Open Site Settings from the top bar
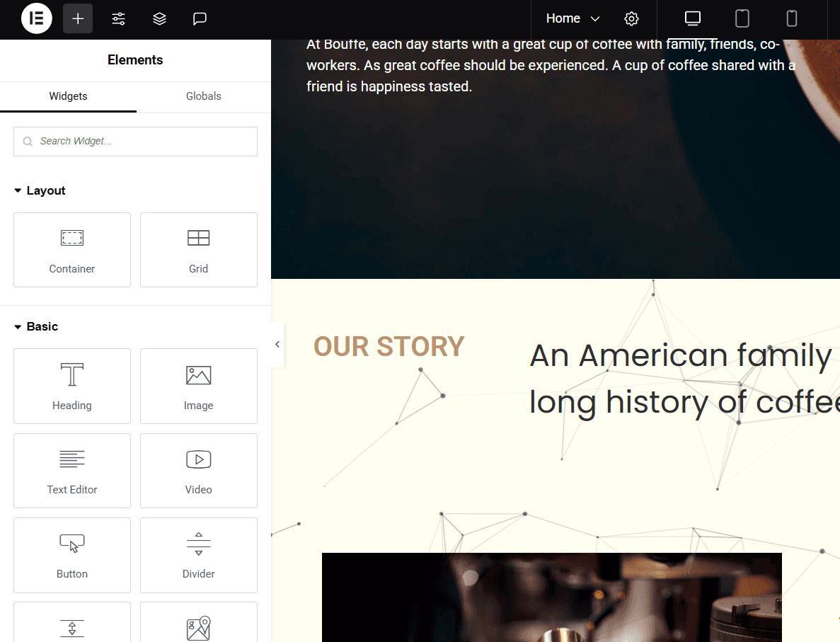840x642 pixels. (118, 18)
